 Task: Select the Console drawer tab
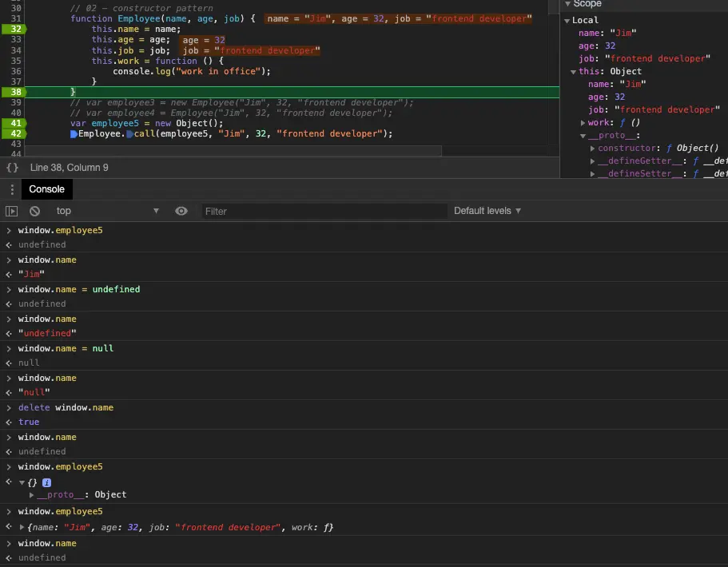[46, 189]
